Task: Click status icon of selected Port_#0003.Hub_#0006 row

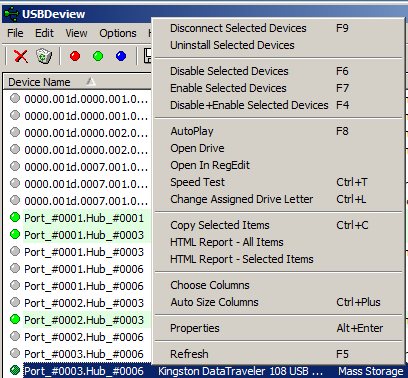Action: point(15,370)
